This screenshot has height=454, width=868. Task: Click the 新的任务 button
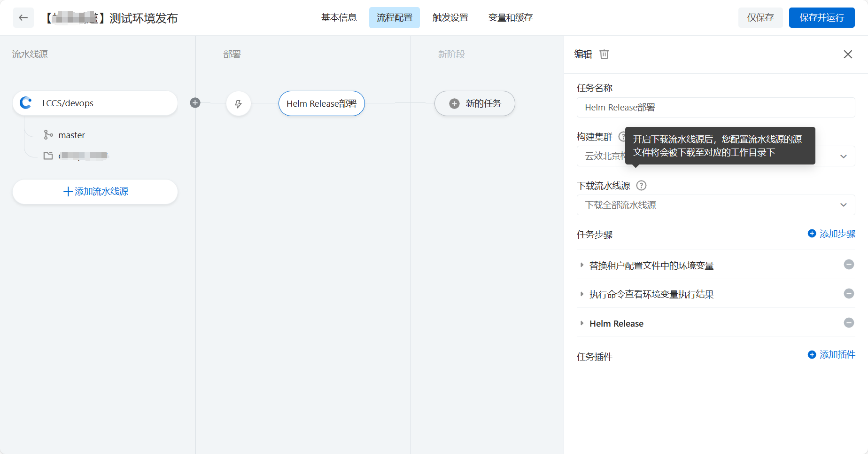point(475,103)
